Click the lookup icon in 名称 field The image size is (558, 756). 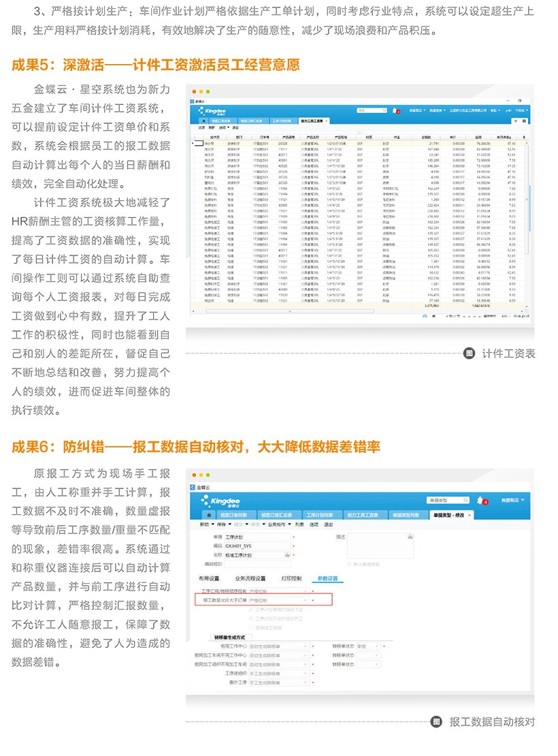(286, 555)
